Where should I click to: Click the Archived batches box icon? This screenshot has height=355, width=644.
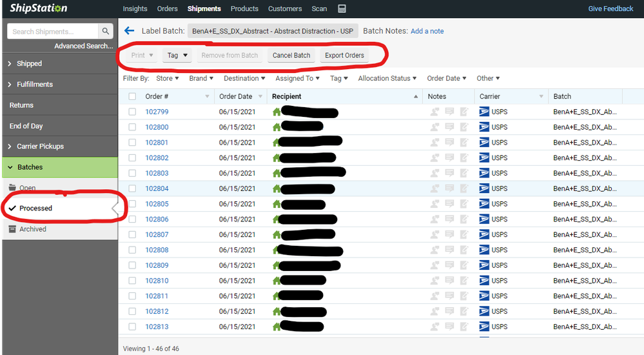click(12, 229)
